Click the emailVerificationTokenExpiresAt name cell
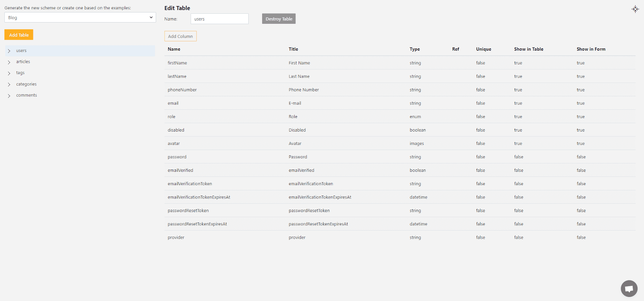This screenshot has height=301, width=644. (199, 197)
